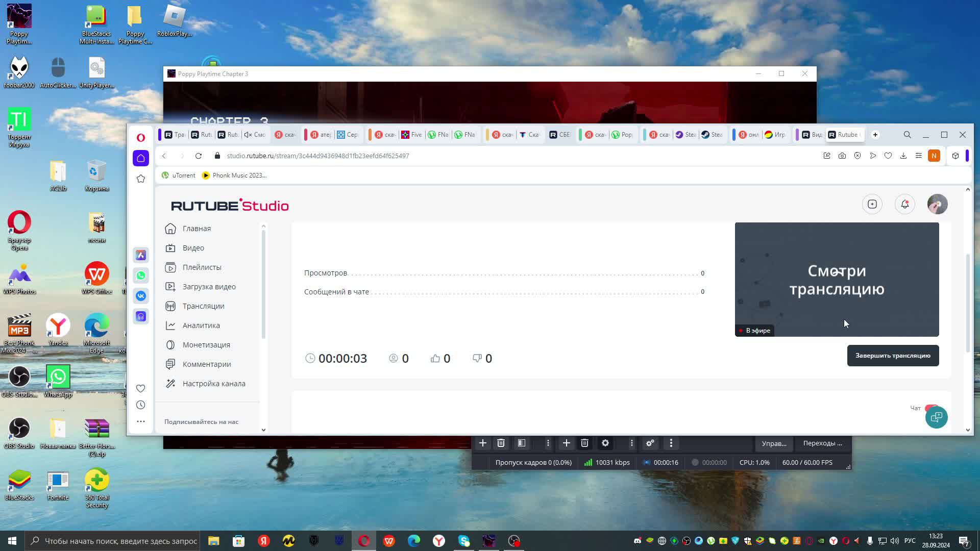The height and width of the screenshot is (551, 980).
Task: Open the user avatar menu
Action: (x=937, y=204)
